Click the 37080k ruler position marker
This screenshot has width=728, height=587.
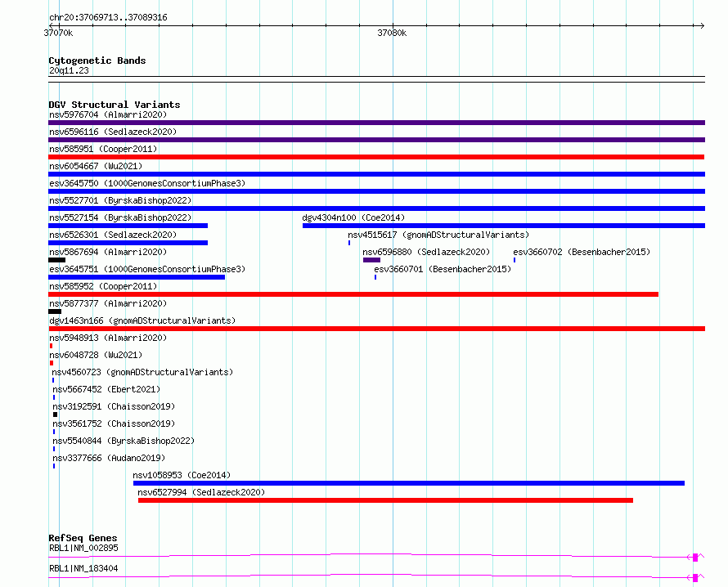click(392, 33)
